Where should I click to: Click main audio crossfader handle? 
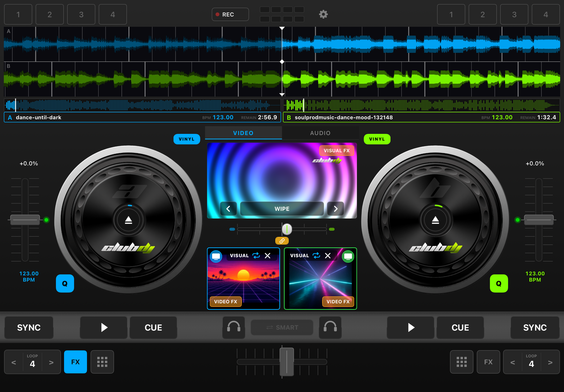pos(287,362)
